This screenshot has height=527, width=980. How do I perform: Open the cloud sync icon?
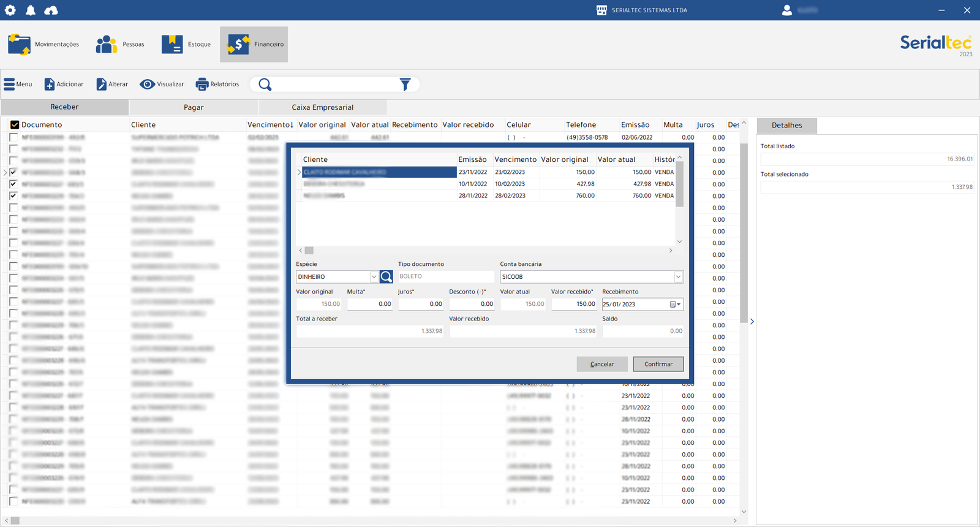(x=51, y=10)
